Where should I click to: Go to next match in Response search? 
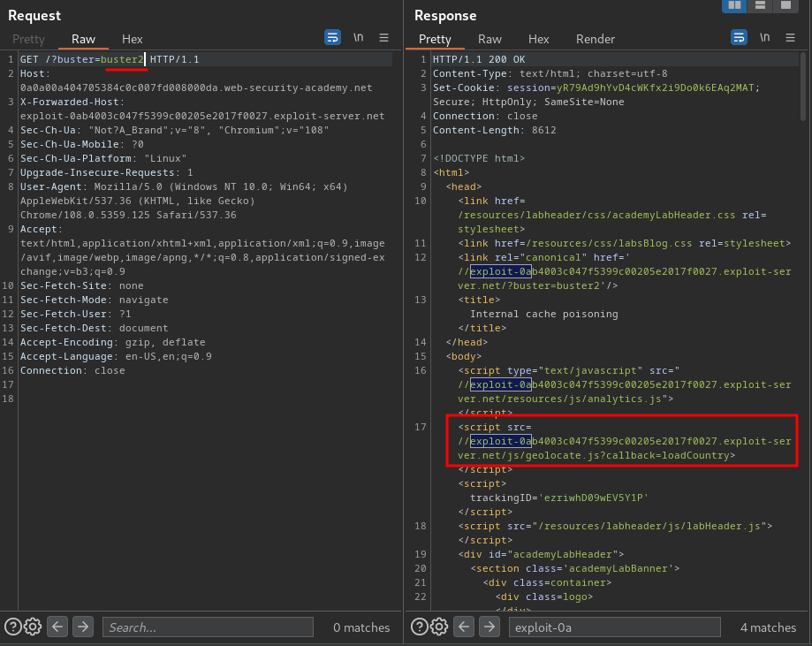point(489,627)
